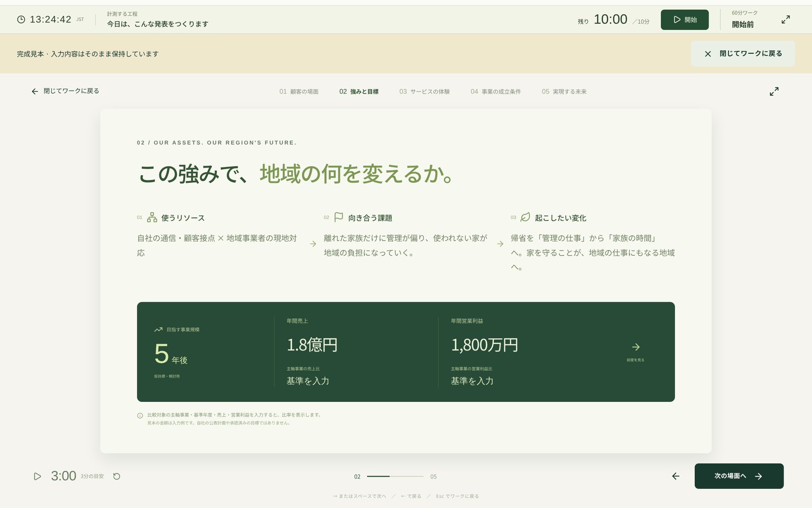This screenshot has height=508, width=812.
Task: Click the clock icon beside 13:24:42
Action: coord(21,20)
